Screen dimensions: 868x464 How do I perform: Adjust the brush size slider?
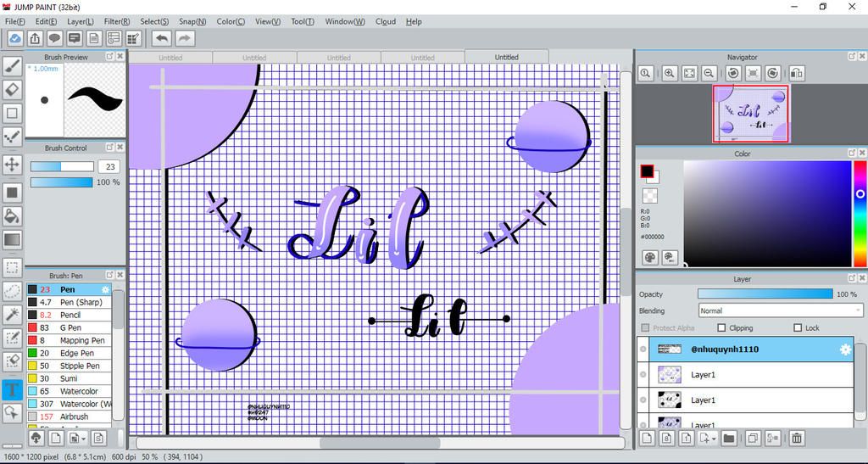point(62,166)
